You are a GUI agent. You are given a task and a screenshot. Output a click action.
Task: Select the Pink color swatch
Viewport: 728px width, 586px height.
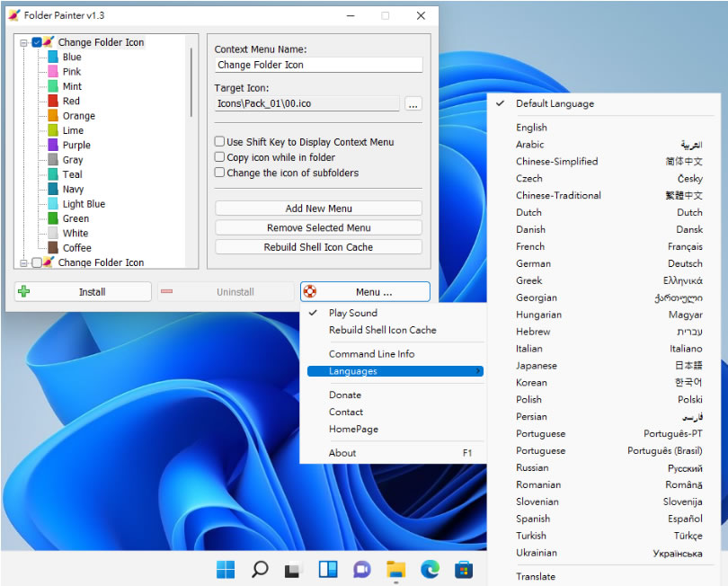53,72
